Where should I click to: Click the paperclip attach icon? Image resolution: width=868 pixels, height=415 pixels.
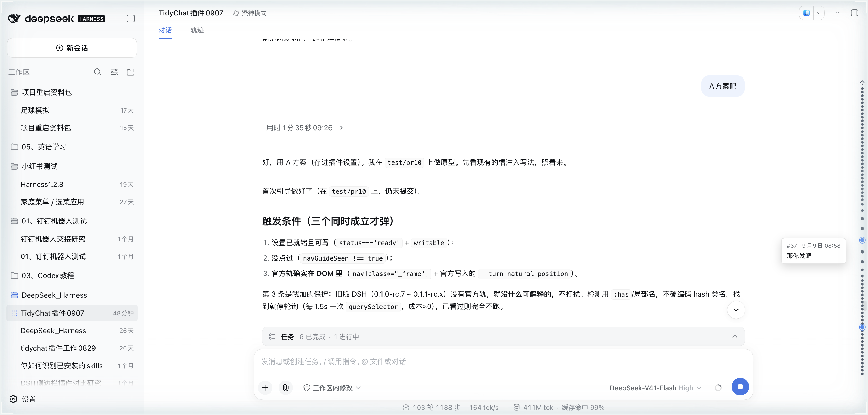[x=285, y=388]
